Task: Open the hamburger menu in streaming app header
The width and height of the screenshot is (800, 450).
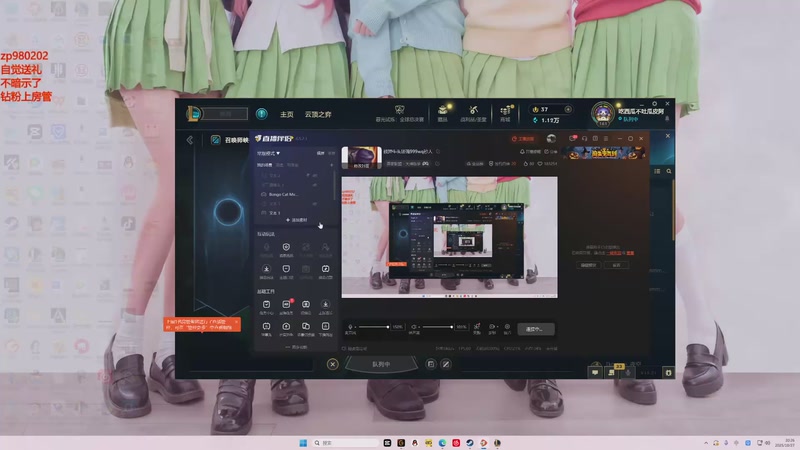Action: coord(606,138)
